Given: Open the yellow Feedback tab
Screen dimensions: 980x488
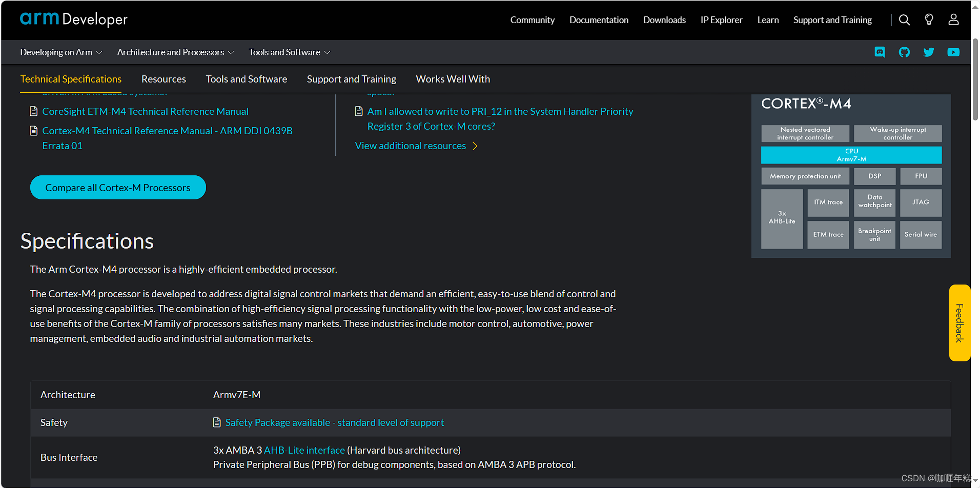Looking at the screenshot, I should [959, 323].
